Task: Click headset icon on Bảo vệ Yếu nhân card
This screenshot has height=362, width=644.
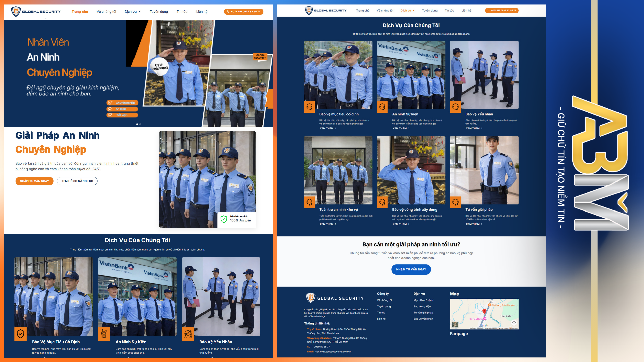Action: (455, 107)
